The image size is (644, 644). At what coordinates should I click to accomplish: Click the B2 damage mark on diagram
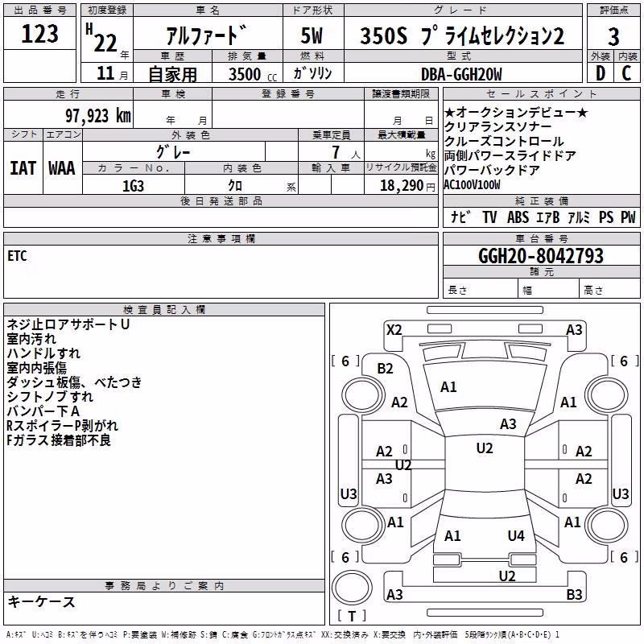point(385,369)
